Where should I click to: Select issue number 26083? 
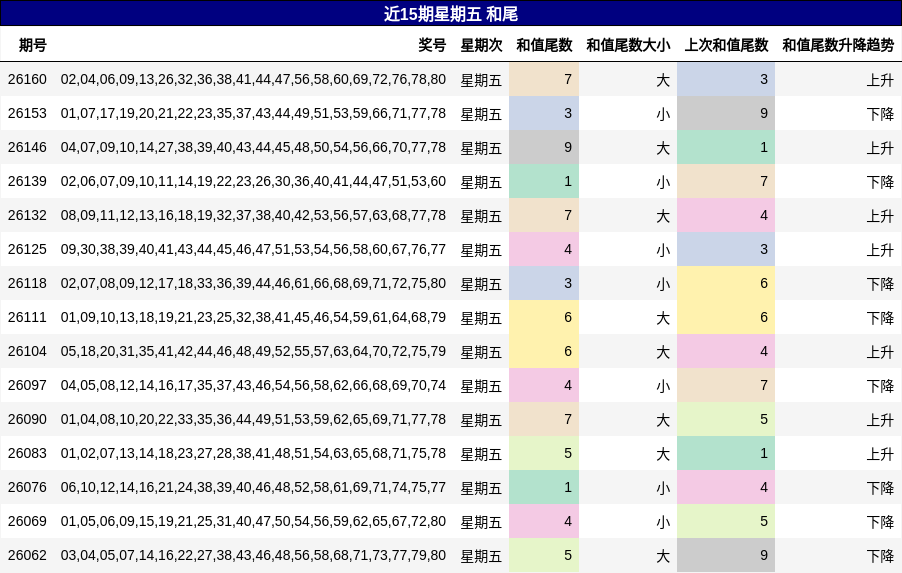pyautogui.click(x=27, y=453)
